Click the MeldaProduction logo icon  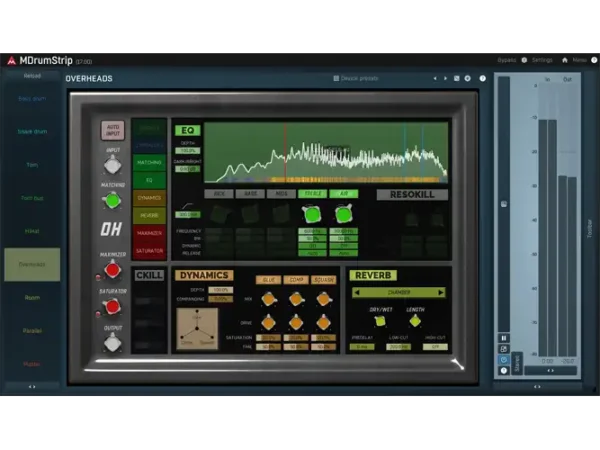point(11,60)
